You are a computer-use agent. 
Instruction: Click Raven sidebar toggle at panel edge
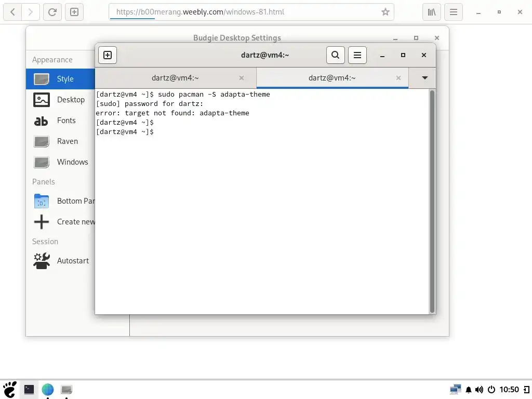527,390
